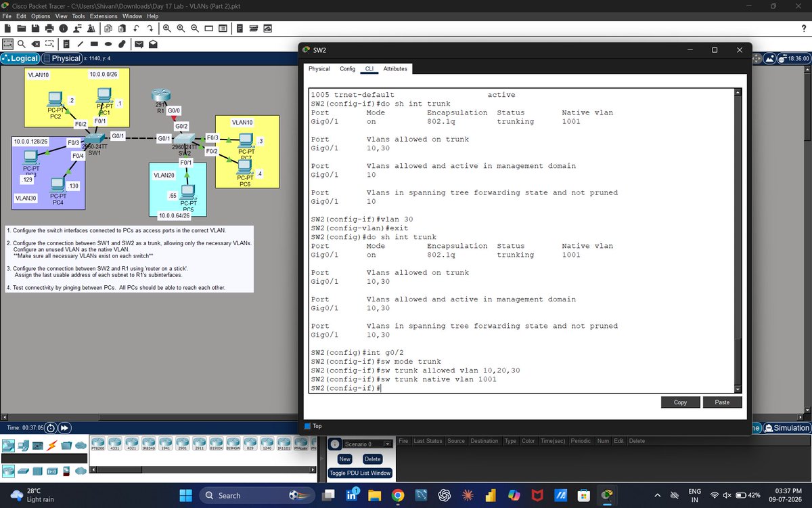Open the Tools menu
The image size is (812, 508).
tap(78, 16)
